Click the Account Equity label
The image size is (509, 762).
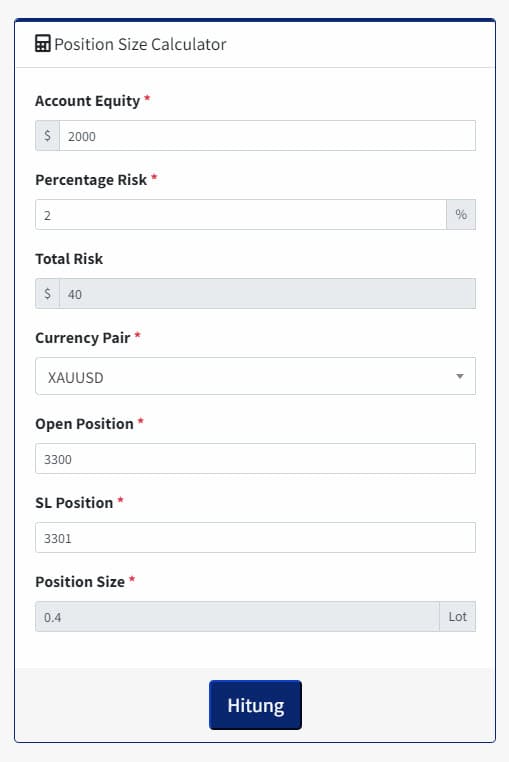tap(88, 101)
